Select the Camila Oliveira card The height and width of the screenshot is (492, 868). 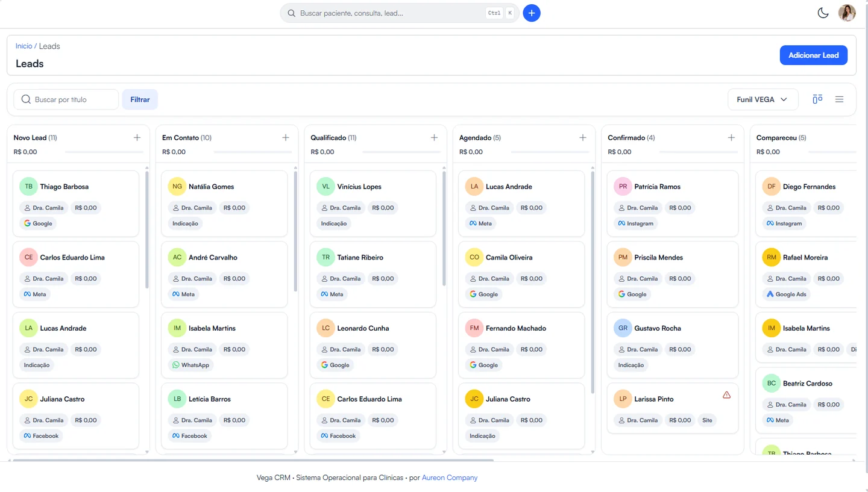(521, 275)
